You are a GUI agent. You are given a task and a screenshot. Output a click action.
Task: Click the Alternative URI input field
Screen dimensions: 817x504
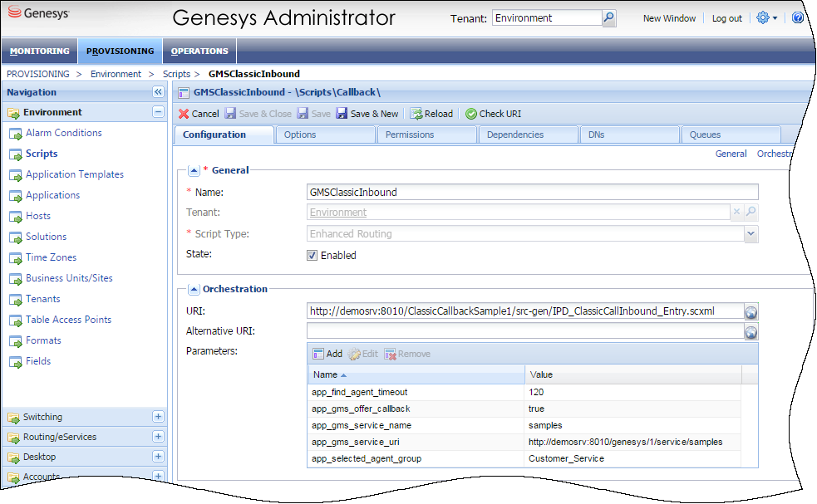point(524,331)
